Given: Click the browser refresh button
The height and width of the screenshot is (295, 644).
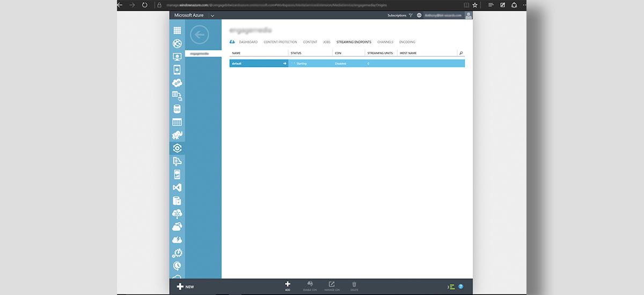Looking at the screenshot, I should (144, 5).
